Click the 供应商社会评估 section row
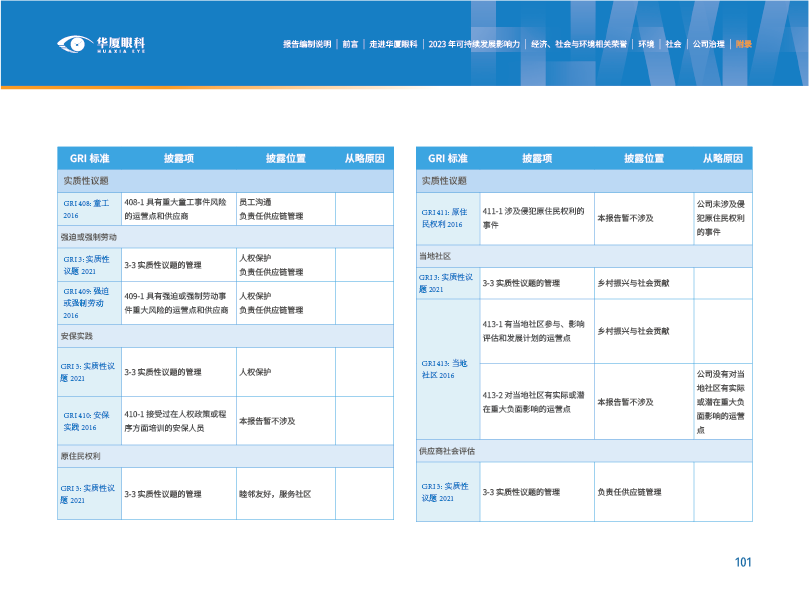The height and width of the screenshot is (596, 809). click(x=584, y=451)
